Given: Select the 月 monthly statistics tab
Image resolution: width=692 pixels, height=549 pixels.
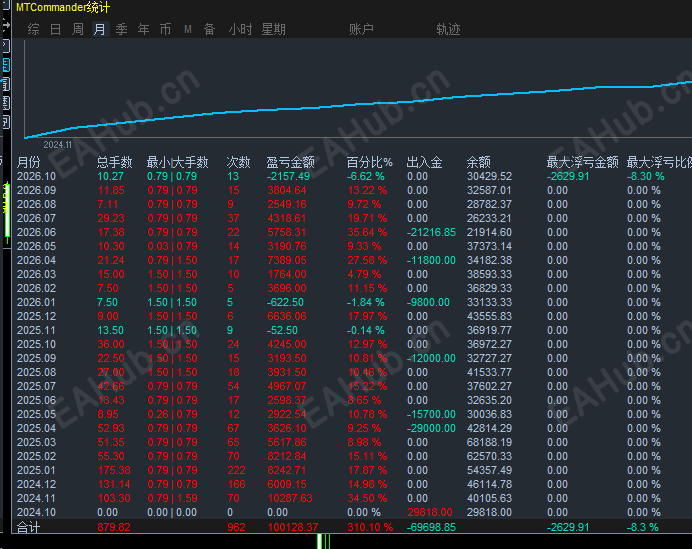Looking at the screenshot, I should 100,29.
